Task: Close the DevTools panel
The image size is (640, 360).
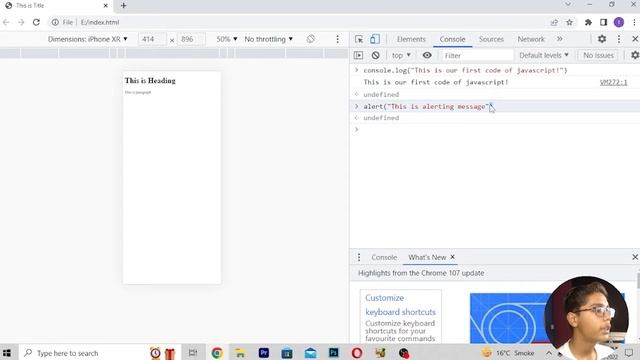Action: (635, 39)
